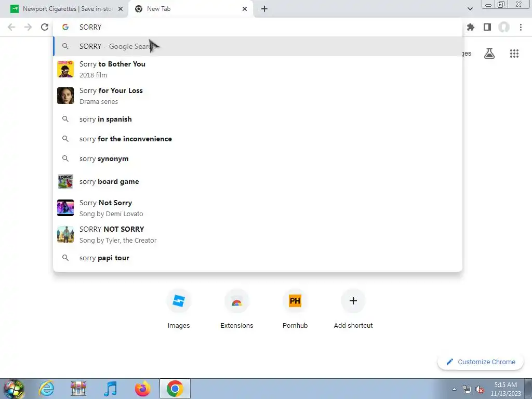Click Demi Lovato song thumbnail
This screenshot has width=532, height=399.
click(x=65, y=208)
